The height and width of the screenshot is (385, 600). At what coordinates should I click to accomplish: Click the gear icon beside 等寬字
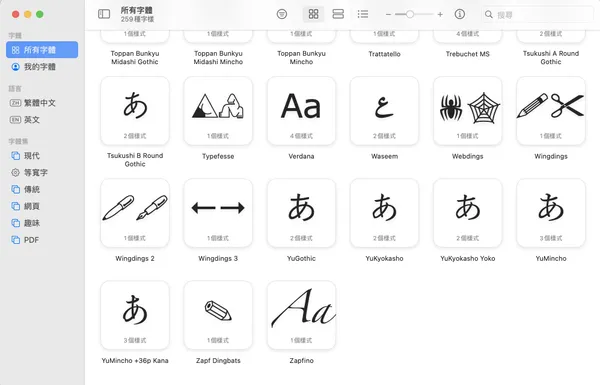pyautogui.click(x=15, y=172)
